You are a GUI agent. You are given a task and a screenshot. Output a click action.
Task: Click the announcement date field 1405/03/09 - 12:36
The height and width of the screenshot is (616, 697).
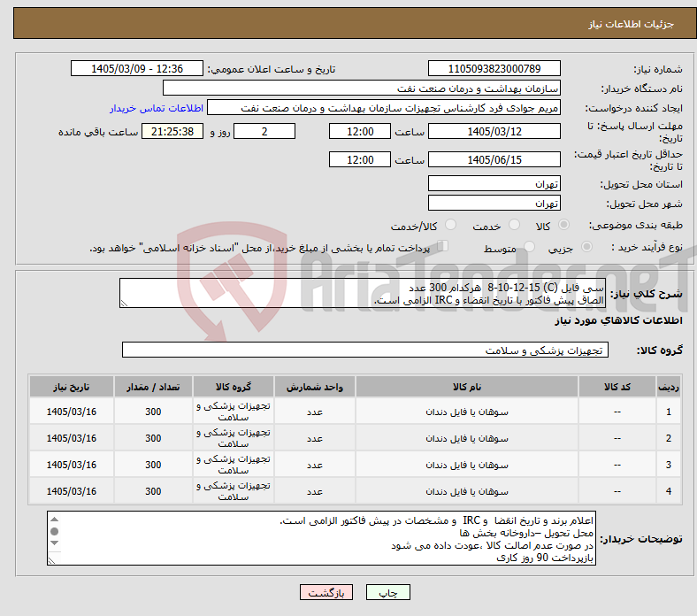tap(137, 68)
